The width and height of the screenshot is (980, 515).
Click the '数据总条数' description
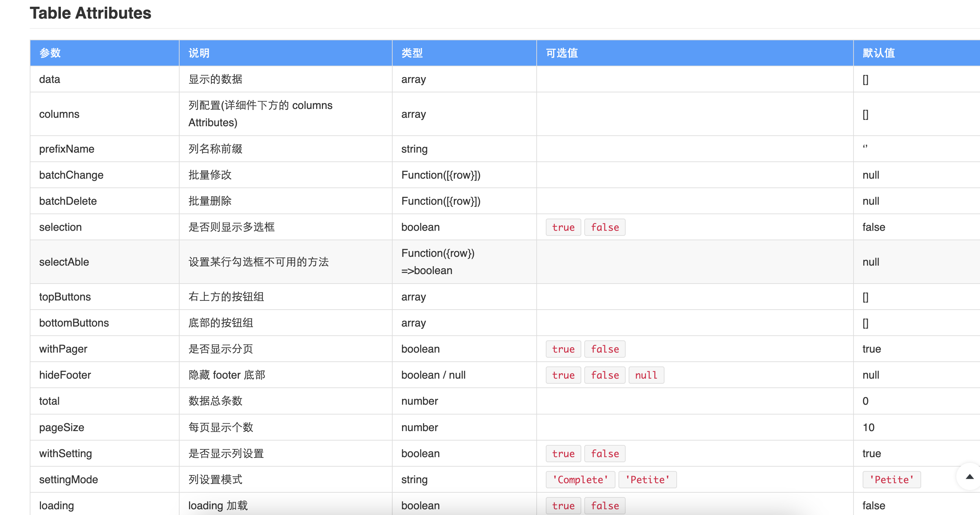point(215,401)
